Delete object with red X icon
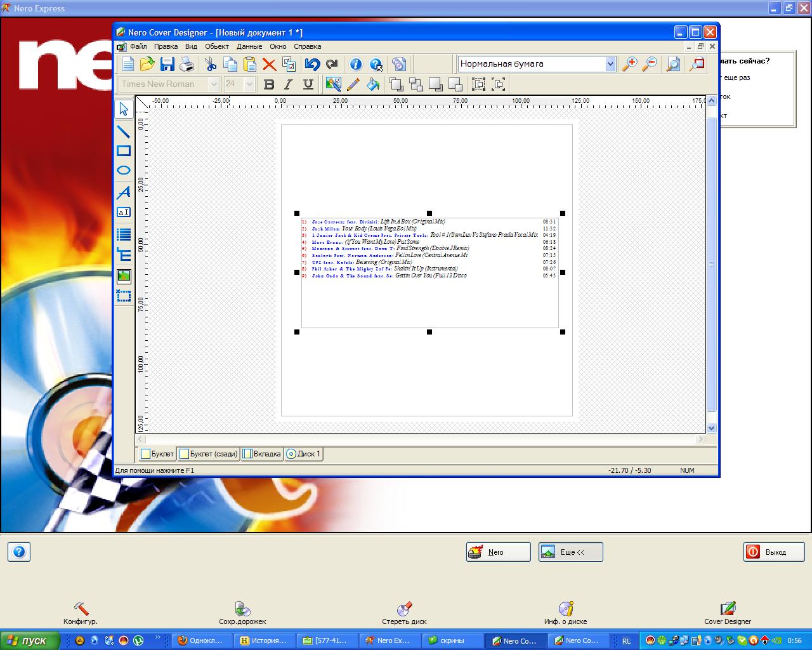This screenshot has height=650, width=812. pyautogui.click(x=269, y=64)
